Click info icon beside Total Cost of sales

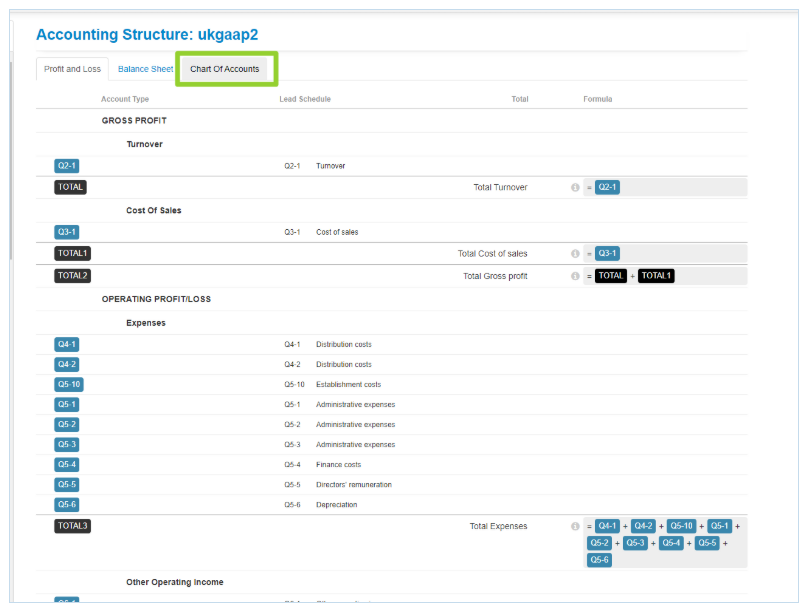click(x=575, y=254)
